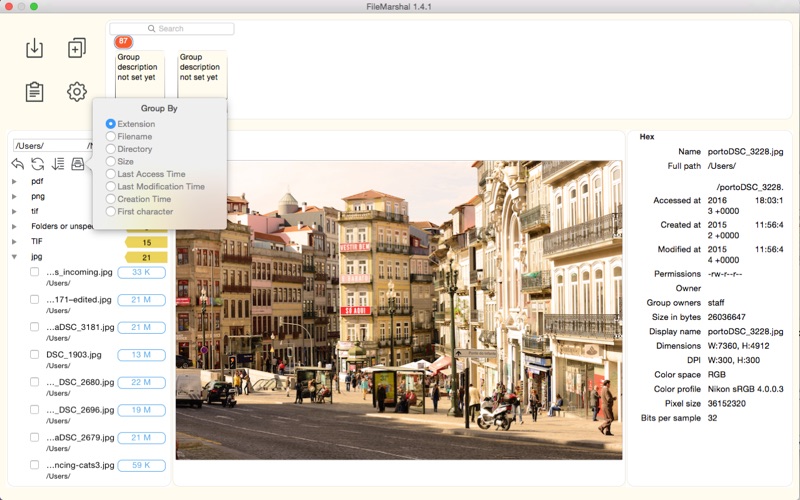The height and width of the screenshot is (500, 800).
Task: Open second group description card
Action: click(x=202, y=74)
